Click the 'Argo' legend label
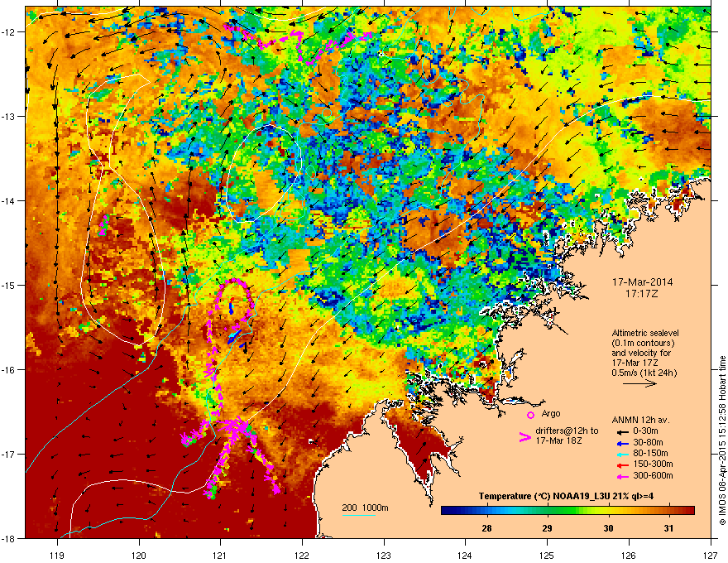The width and height of the screenshot is (728, 563). (x=551, y=413)
